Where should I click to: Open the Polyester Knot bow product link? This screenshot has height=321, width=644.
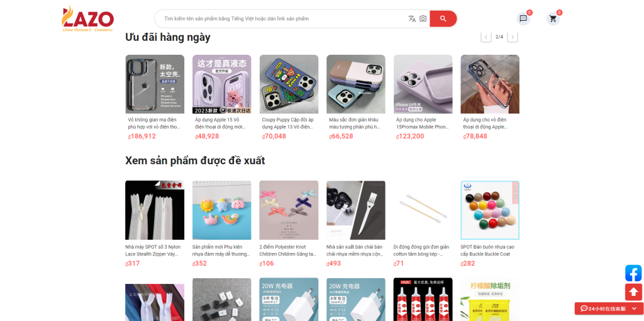[289, 251]
